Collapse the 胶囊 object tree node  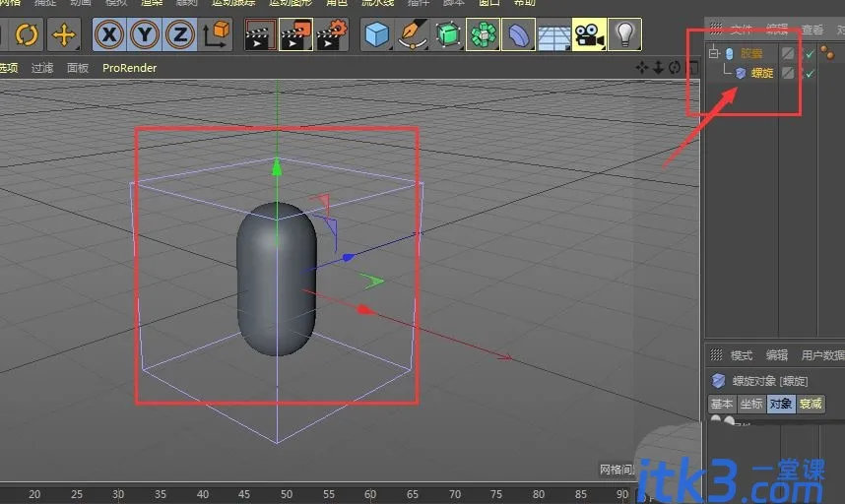(715, 53)
